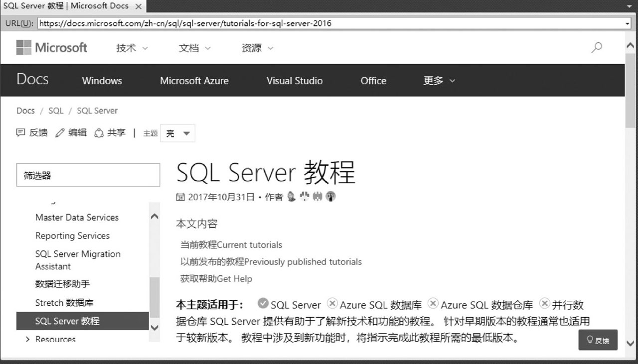The width and height of the screenshot is (638, 364).
Task: Click the floating 反馈 button at bottom right
Action: tap(598, 340)
